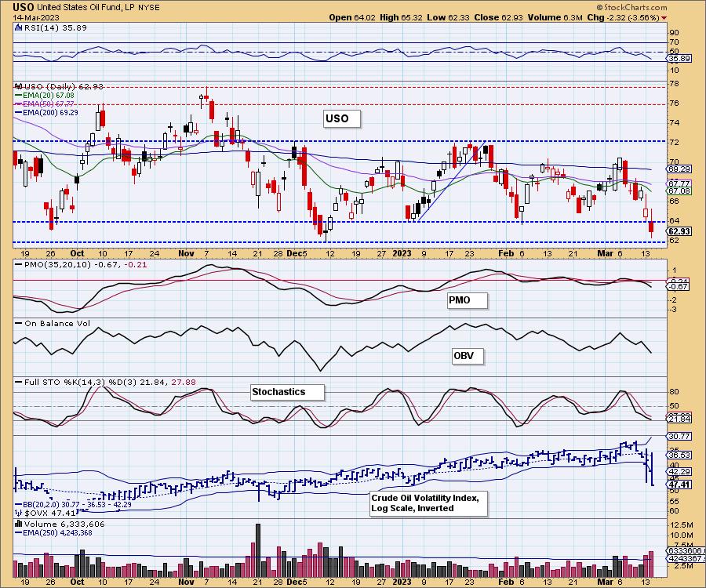Click the 62.93 closing price tag
Viewport: 706px width, 588px height.
point(679,231)
